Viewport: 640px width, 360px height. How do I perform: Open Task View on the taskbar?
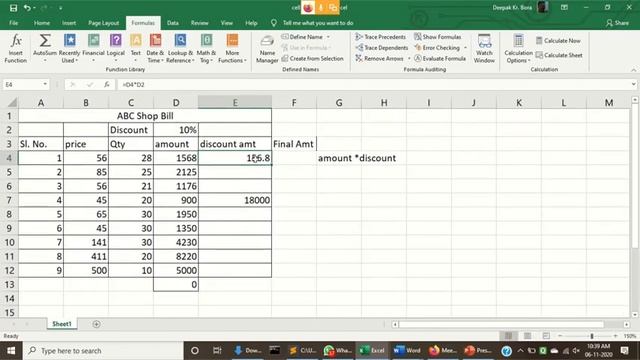tap(217, 351)
